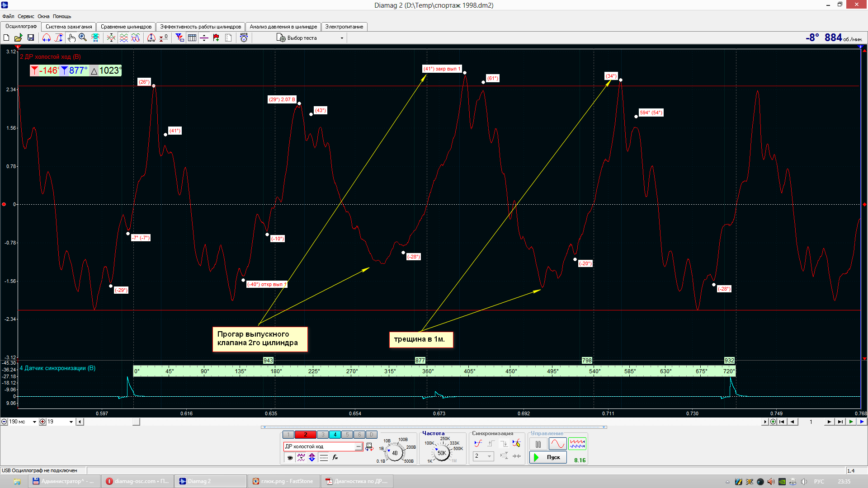Select channel 6 button
The height and width of the screenshot is (488, 868).
tap(359, 435)
